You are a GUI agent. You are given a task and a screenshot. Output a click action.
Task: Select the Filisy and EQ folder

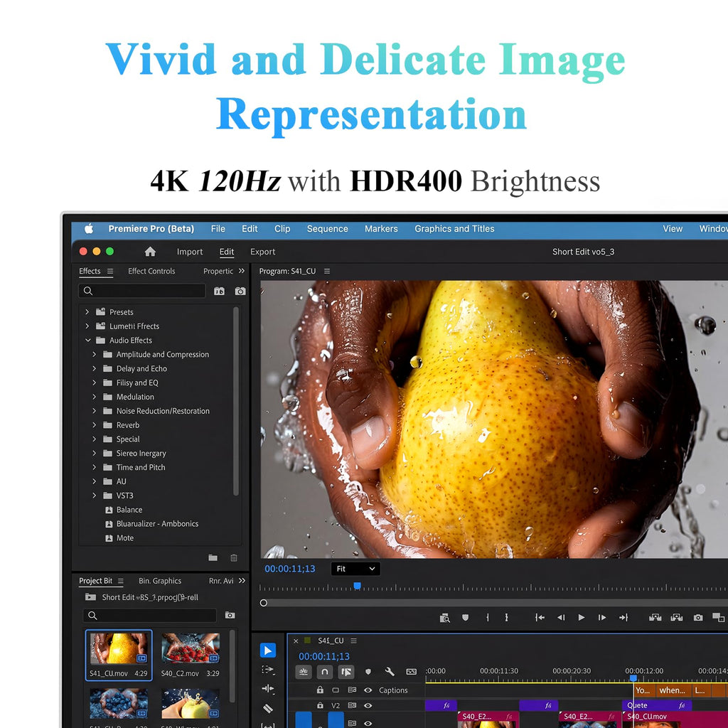137,382
